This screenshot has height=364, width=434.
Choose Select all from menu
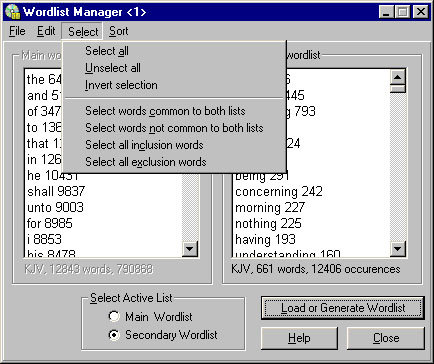coord(175,51)
